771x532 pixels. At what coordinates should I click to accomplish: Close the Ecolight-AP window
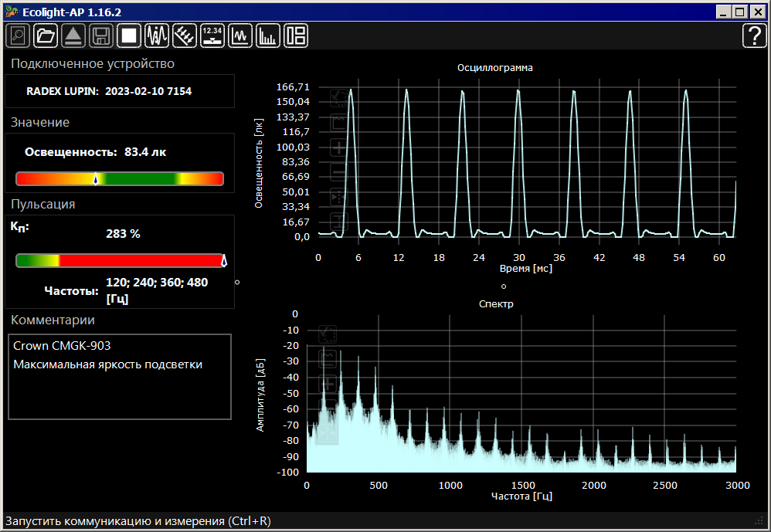pyautogui.click(x=758, y=12)
